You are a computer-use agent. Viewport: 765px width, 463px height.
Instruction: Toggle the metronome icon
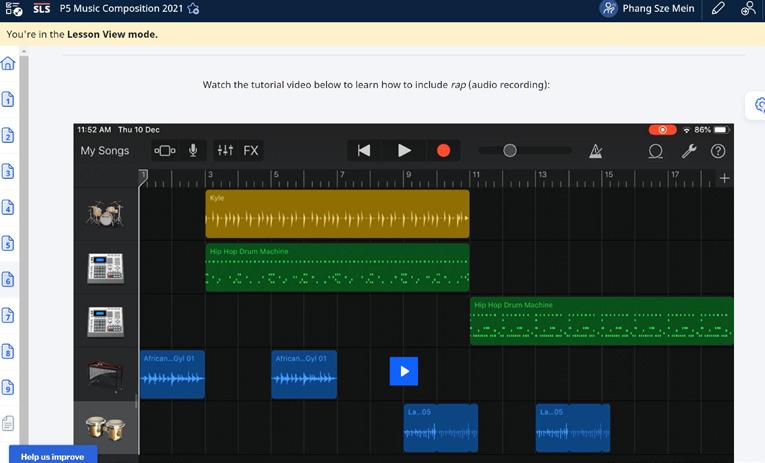point(596,151)
